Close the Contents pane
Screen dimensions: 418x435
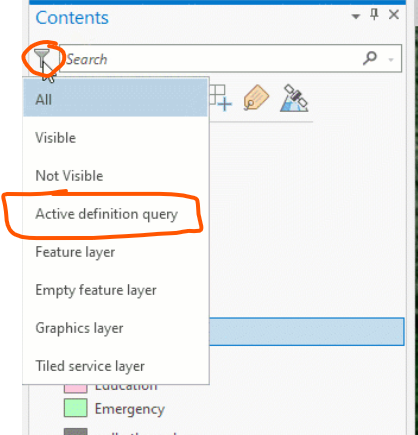(394, 15)
